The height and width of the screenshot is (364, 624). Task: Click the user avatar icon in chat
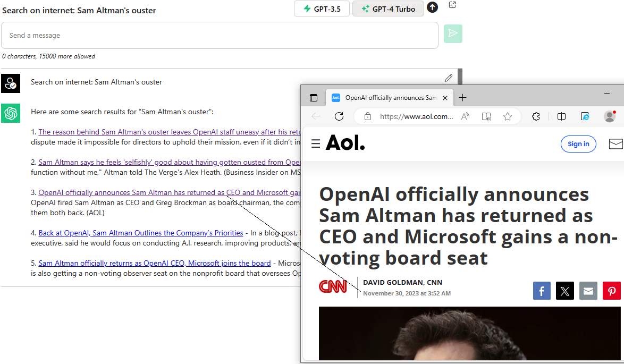pos(11,83)
